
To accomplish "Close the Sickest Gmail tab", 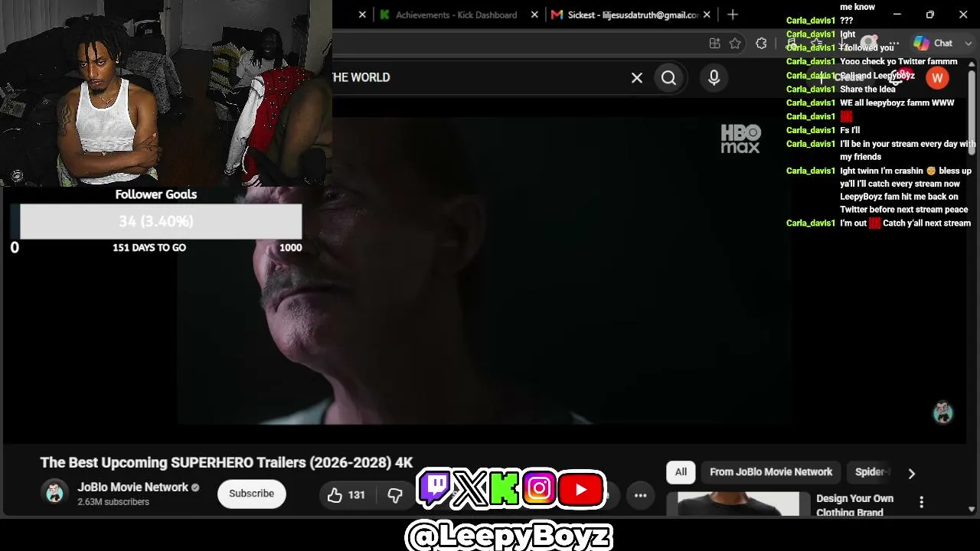I will 707,15.
